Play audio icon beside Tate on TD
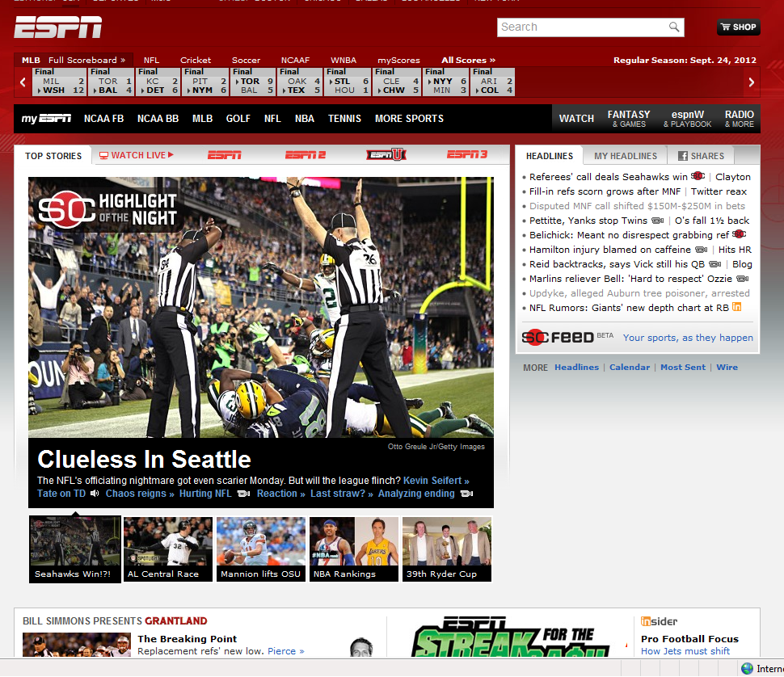 coord(95,494)
